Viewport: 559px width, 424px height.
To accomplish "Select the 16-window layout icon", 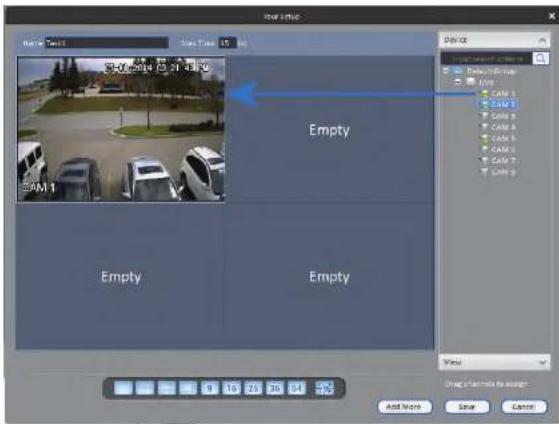I will pos(232,388).
